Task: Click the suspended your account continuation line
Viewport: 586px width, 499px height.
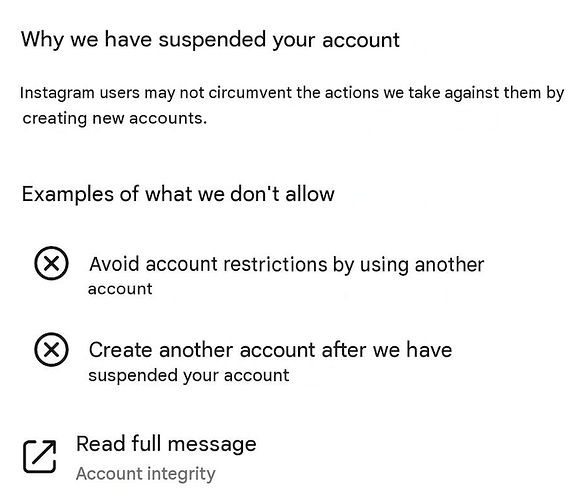Action: (189, 375)
